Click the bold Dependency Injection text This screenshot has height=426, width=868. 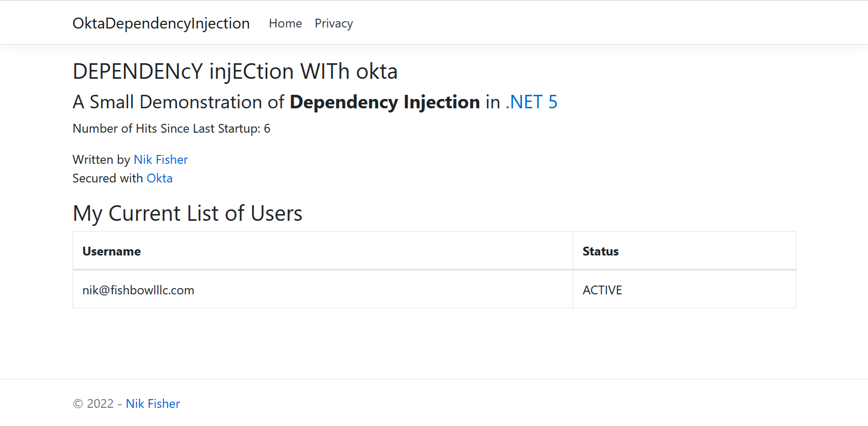point(384,102)
